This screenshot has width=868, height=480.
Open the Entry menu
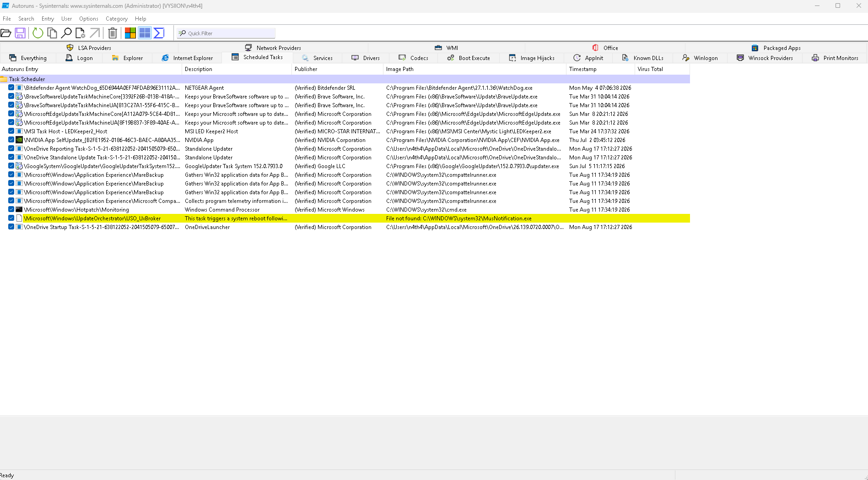point(48,19)
